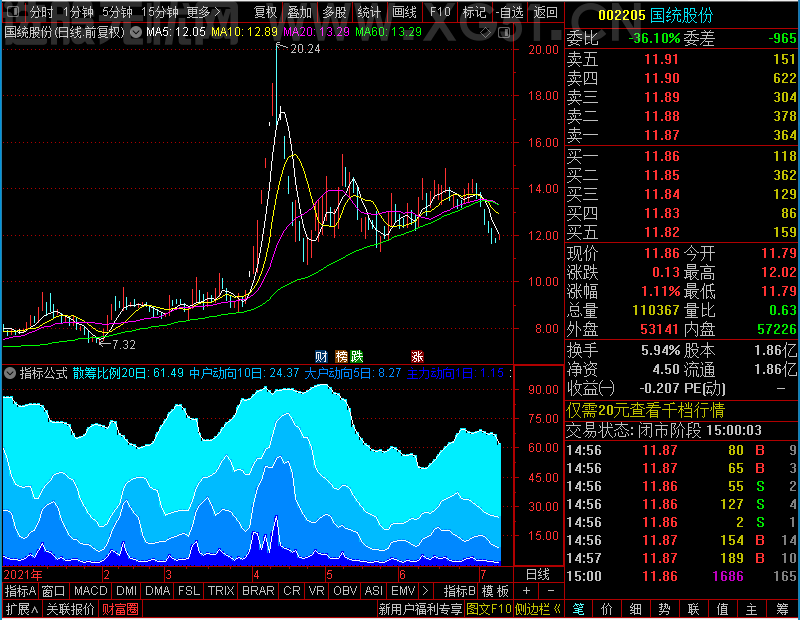
Task: Zoom in with the + button
Action: point(527,591)
